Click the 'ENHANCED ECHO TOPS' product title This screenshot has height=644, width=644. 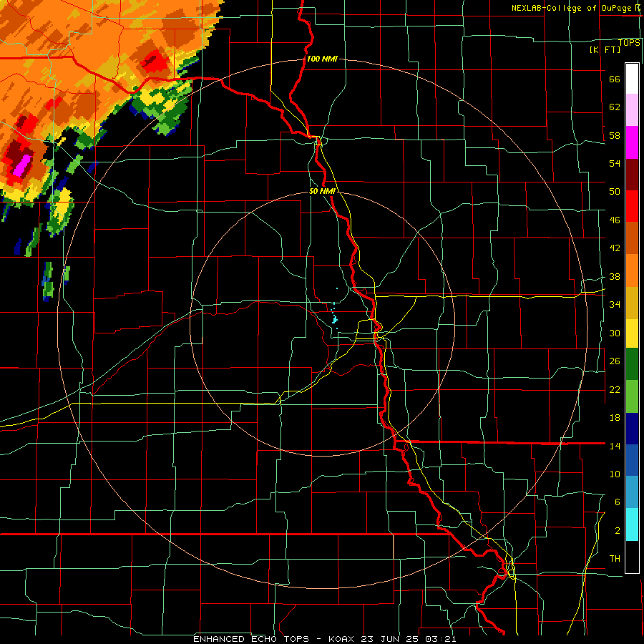(251, 639)
